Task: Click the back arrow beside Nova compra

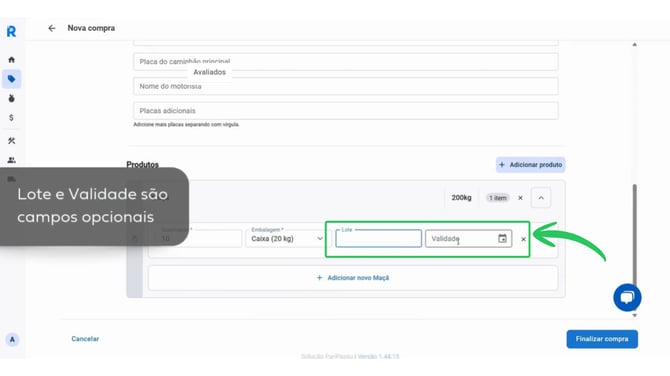Action: pos(52,28)
